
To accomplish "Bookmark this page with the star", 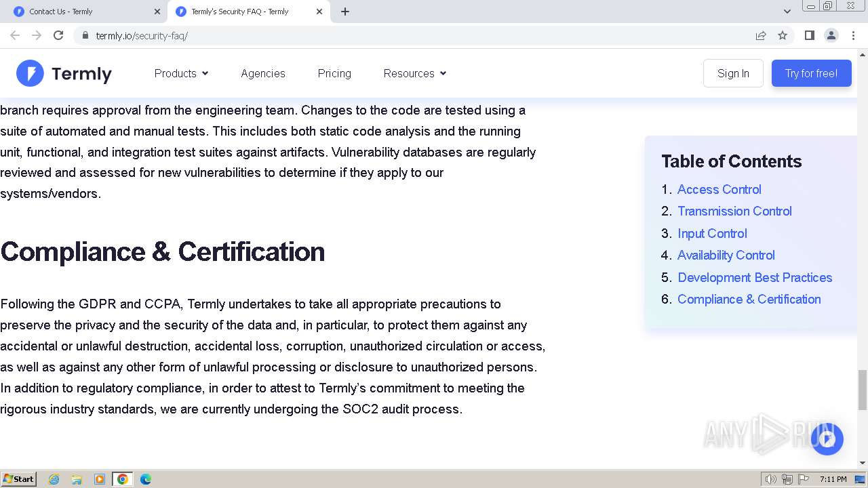I will click(x=783, y=35).
